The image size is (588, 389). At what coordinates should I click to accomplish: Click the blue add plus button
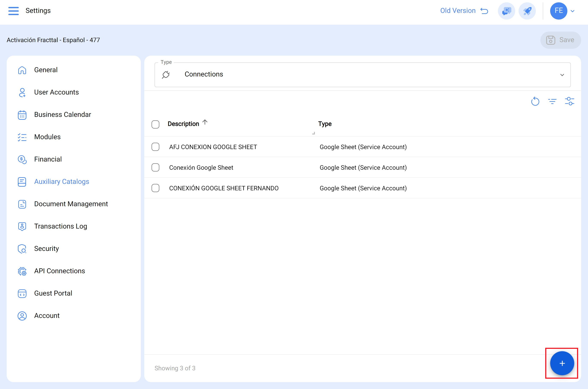(x=562, y=363)
